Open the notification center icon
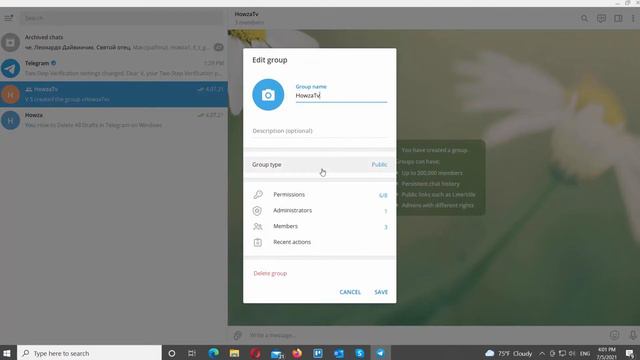 pyautogui.click(x=630, y=353)
